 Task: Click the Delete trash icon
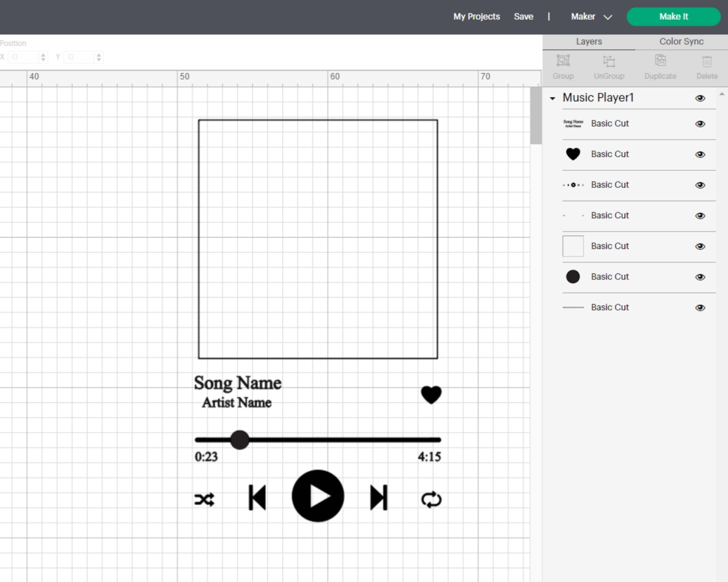707,61
